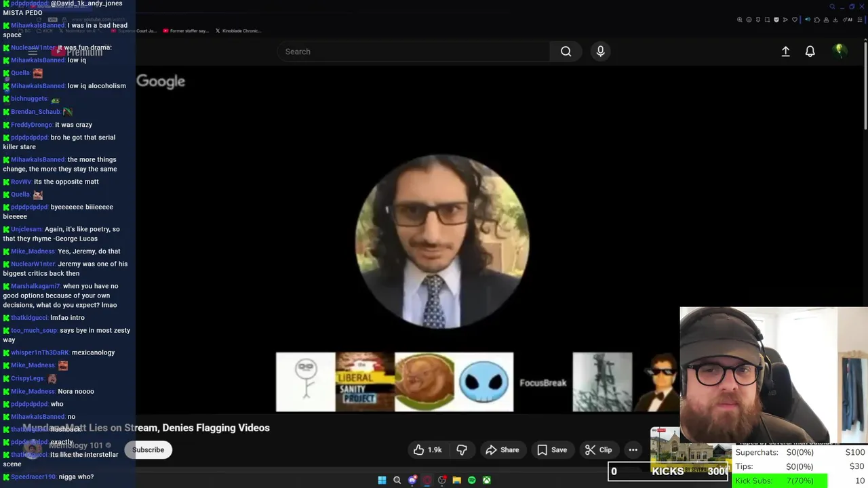Open the ad-blocker shield icon in browser toolbar
Image resolution: width=868 pixels, height=488 pixels.
pyautogui.click(x=776, y=20)
